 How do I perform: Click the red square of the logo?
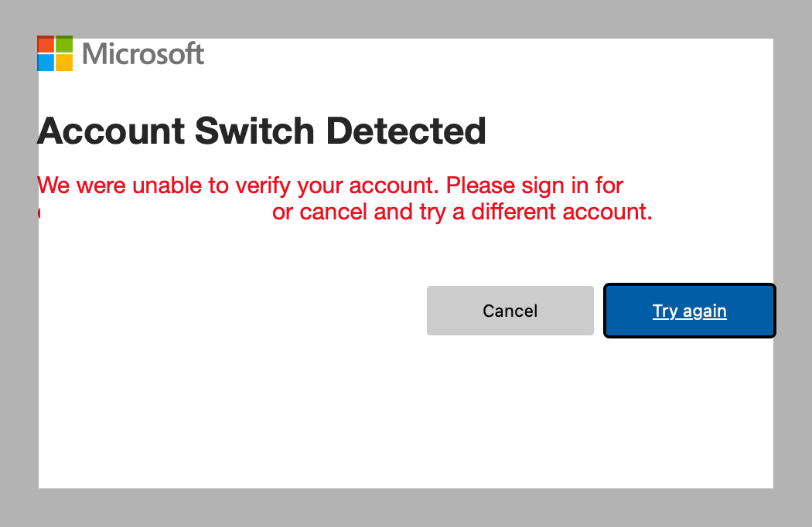click(46, 44)
